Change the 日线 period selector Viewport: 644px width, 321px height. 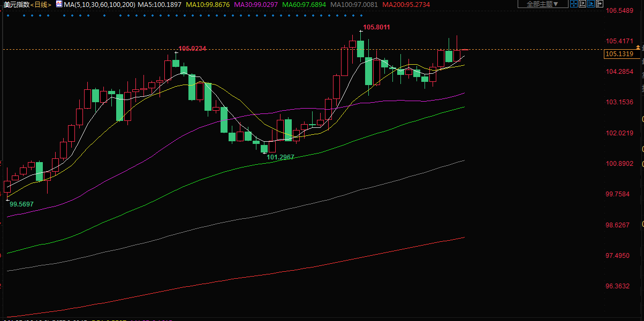click(41, 5)
